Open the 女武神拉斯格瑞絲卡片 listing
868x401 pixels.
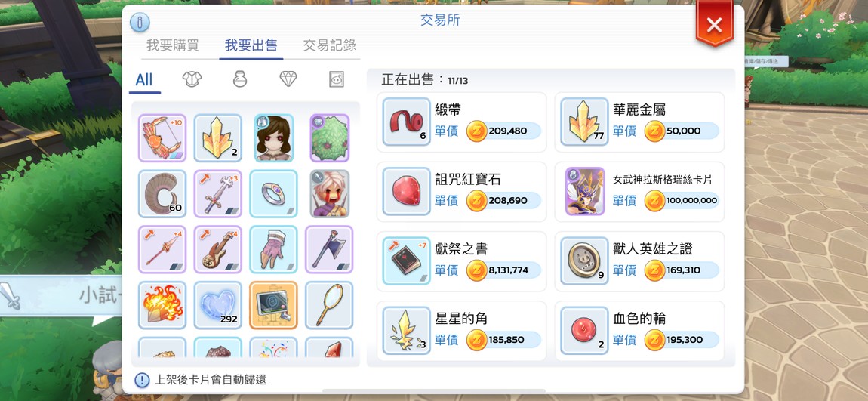pyautogui.click(x=639, y=192)
